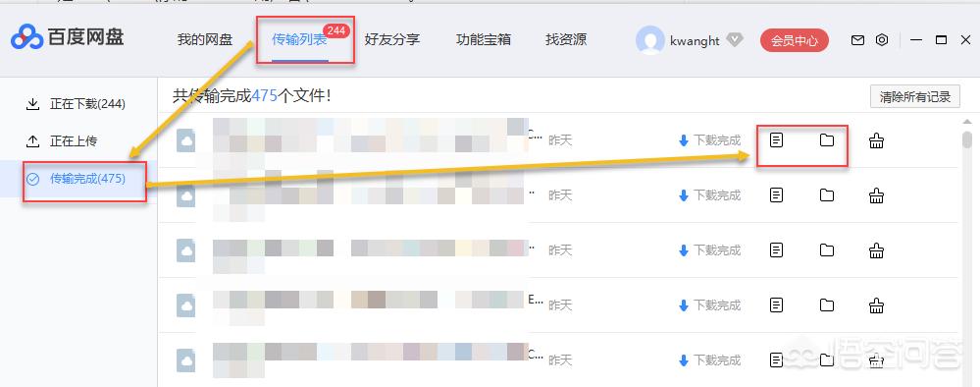Screen dimensions: 980x387
Task: Click 清除所有记录 button
Action: tap(915, 97)
